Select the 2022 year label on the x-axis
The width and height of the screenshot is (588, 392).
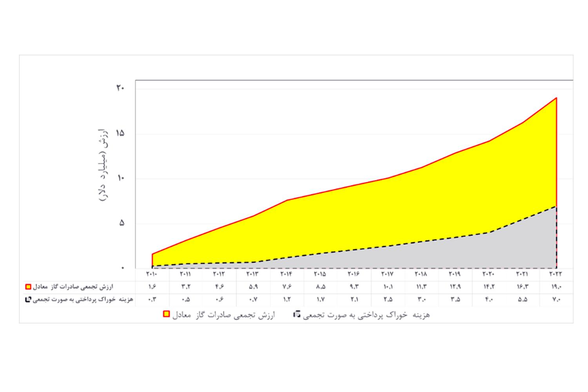click(x=556, y=274)
